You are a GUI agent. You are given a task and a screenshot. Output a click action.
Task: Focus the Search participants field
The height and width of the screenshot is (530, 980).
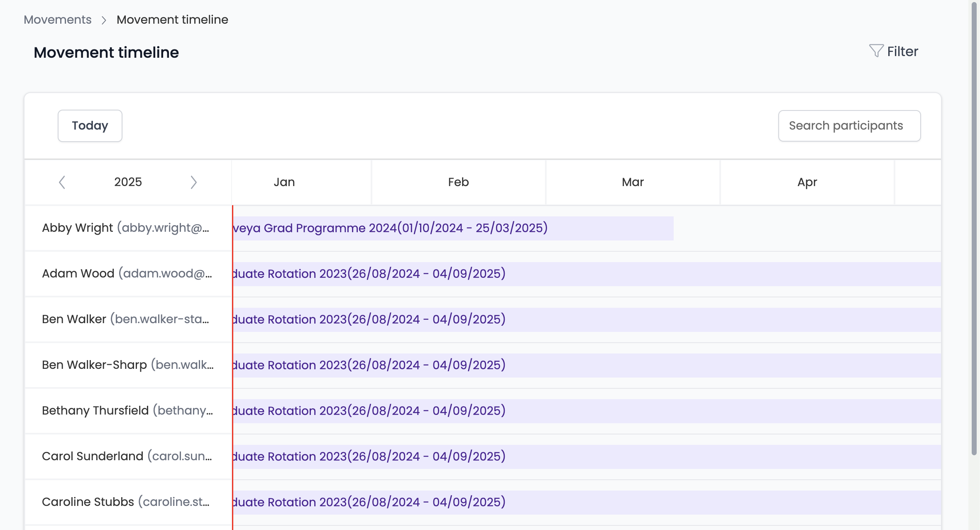[849, 126]
